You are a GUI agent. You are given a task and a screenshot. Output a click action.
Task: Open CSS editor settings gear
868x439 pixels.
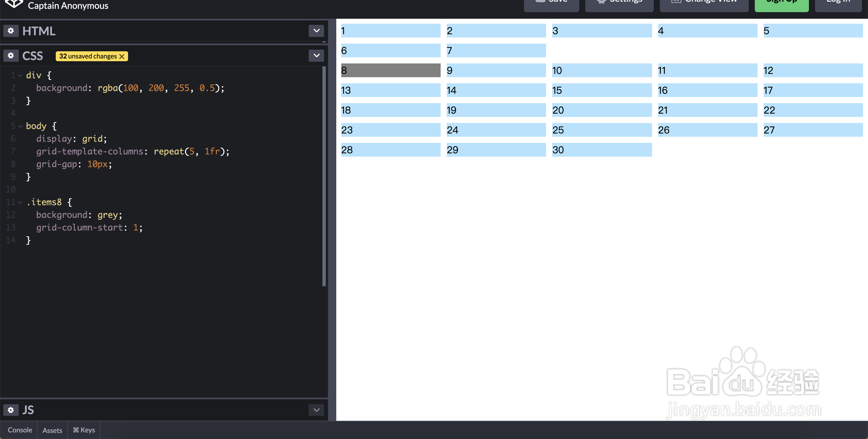tap(11, 55)
